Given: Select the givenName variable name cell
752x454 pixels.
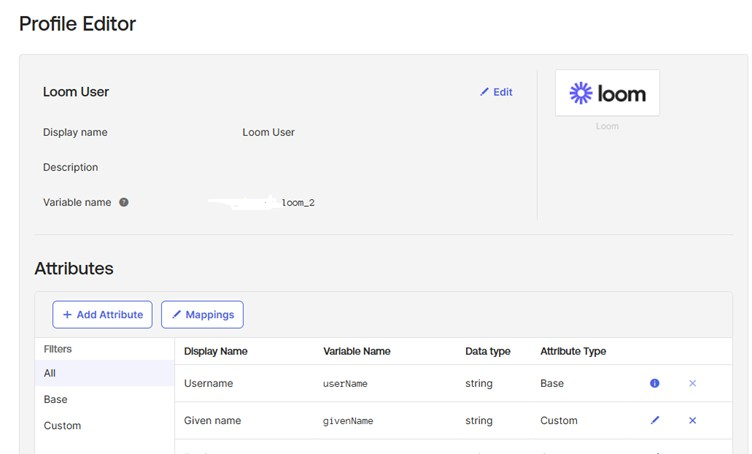Looking at the screenshot, I should point(348,421).
